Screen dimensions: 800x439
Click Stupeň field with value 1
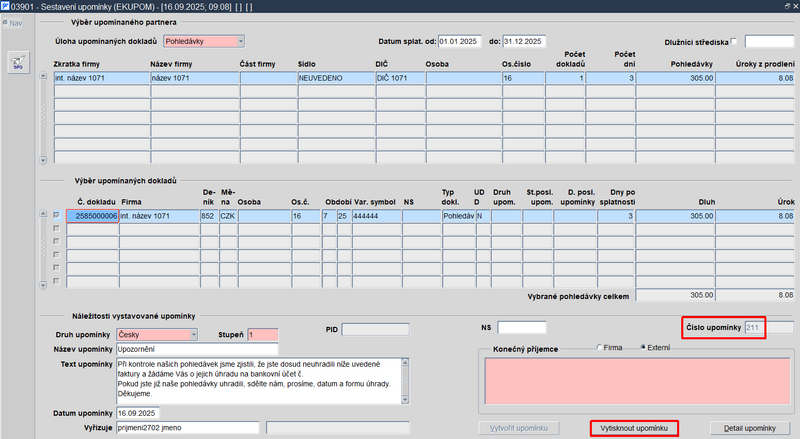point(263,335)
